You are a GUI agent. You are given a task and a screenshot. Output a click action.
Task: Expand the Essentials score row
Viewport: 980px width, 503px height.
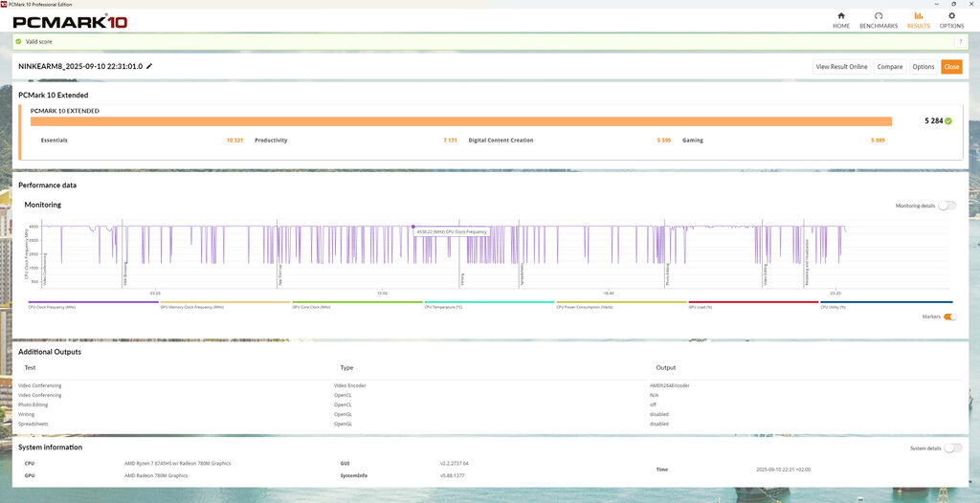[x=55, y=141]
